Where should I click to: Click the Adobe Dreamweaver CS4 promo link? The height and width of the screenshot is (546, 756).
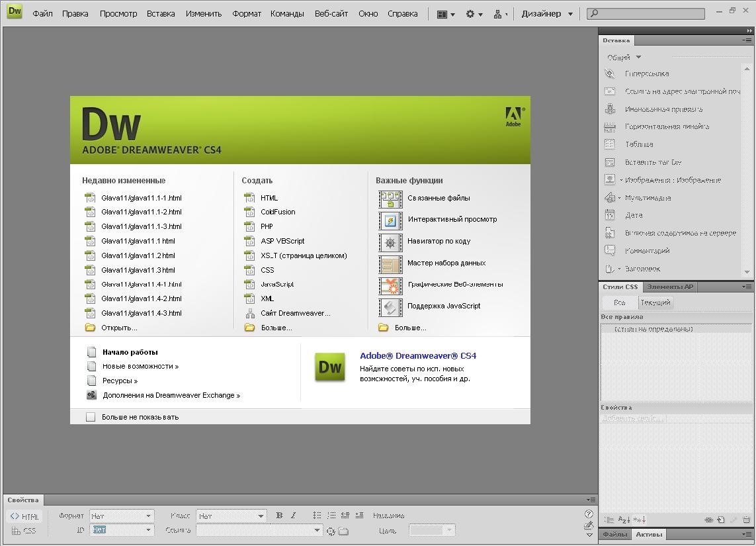tap(418, 355)
